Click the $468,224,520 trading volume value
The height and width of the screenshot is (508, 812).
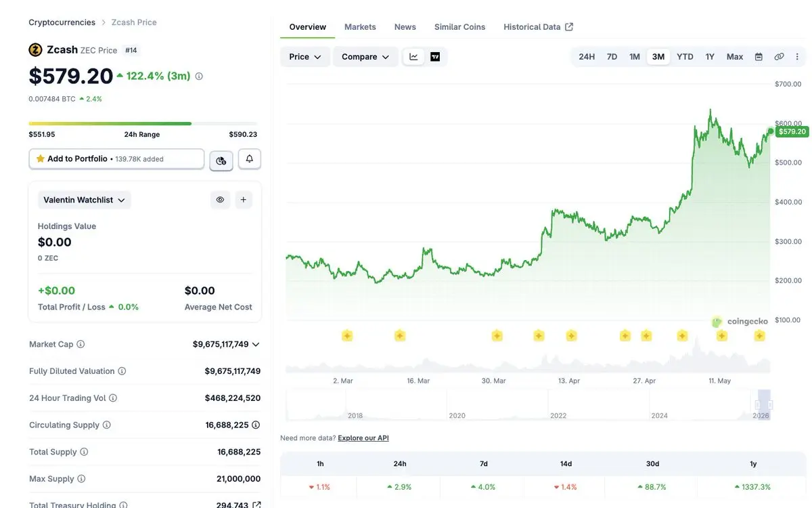point(233,398)
